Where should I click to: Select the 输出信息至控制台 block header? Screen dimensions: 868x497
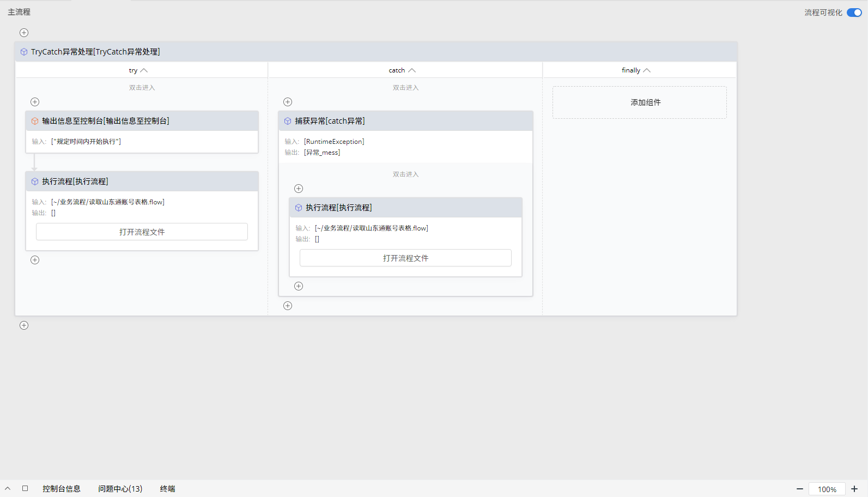pyautogui.click(x=142, y=121)
